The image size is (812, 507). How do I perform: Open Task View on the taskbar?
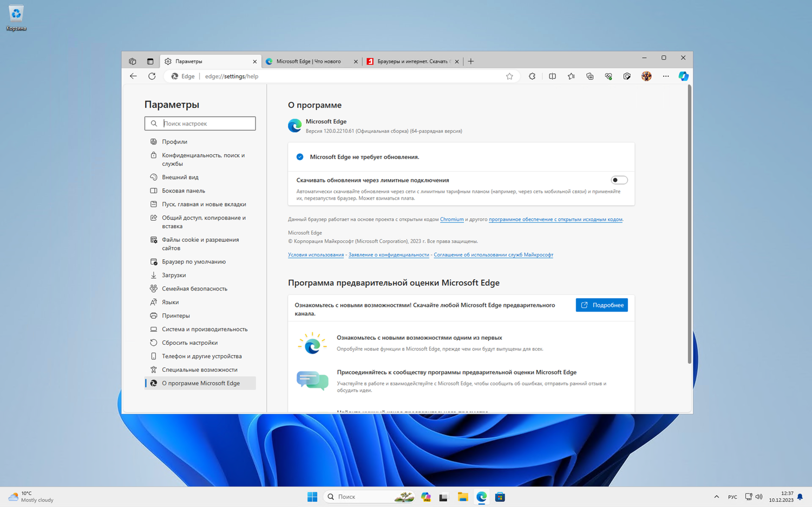(x=444, y=497)
